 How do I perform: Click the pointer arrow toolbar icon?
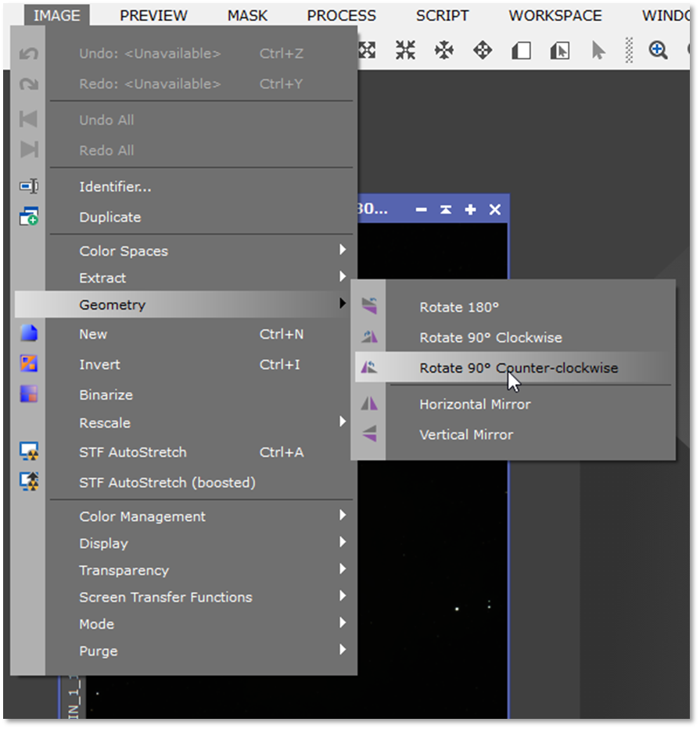(598, 51)
